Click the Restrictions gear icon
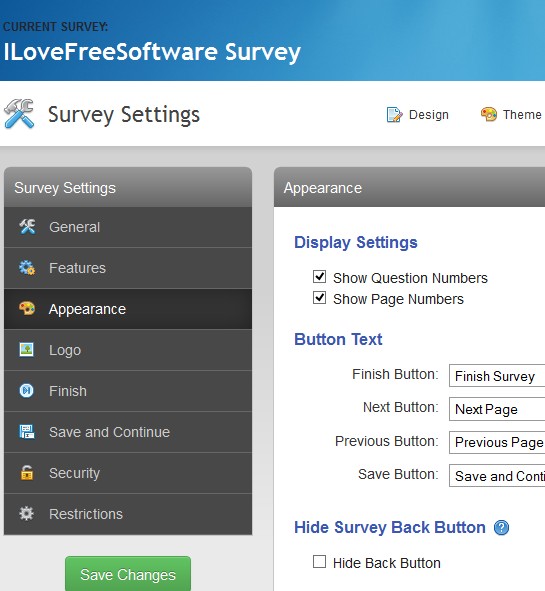545x591 pixels. (26, 514)
